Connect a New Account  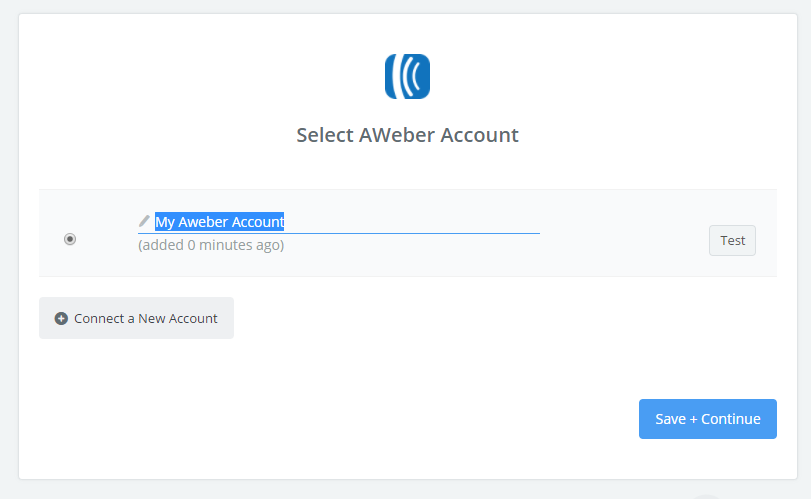tap(136, 318)
